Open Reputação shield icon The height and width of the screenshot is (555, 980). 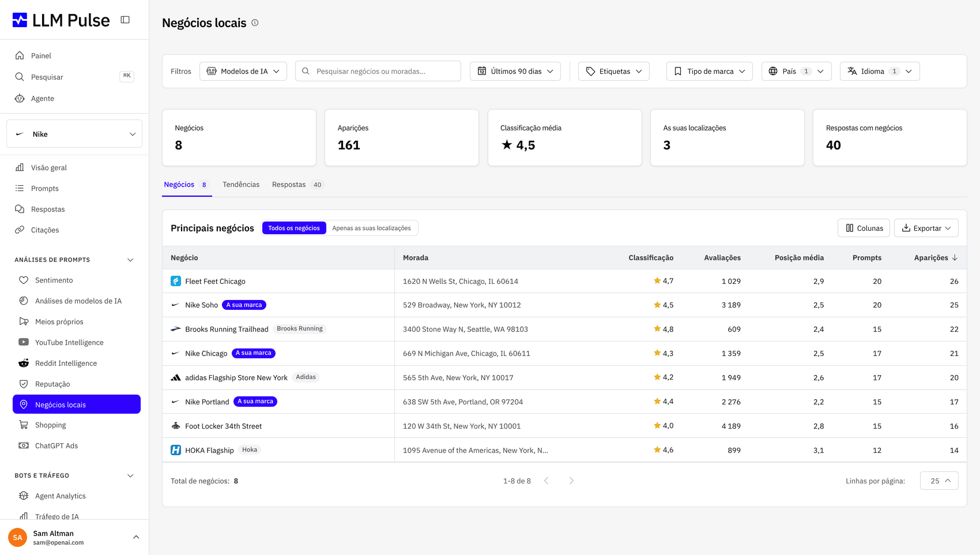pos(24,384)
